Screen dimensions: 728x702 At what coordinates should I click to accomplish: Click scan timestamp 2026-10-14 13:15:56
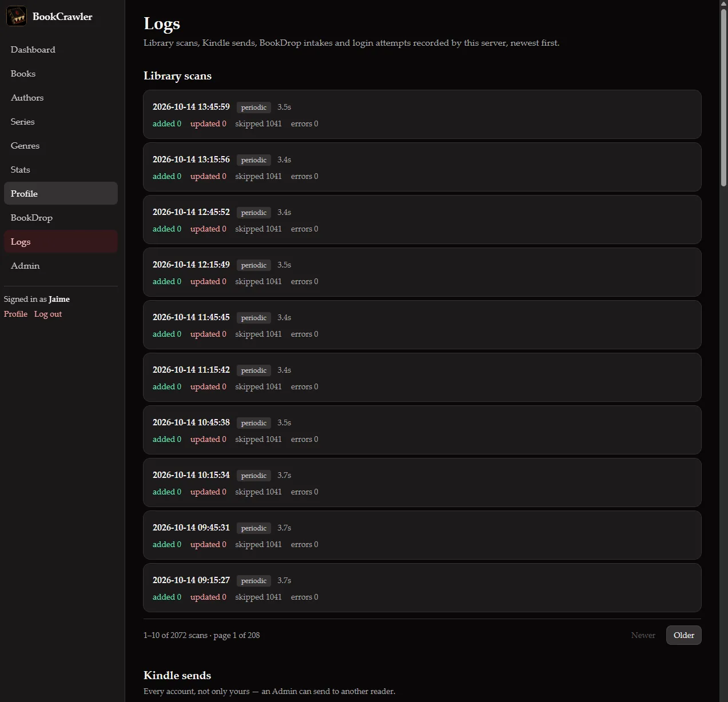pos(191,159)
